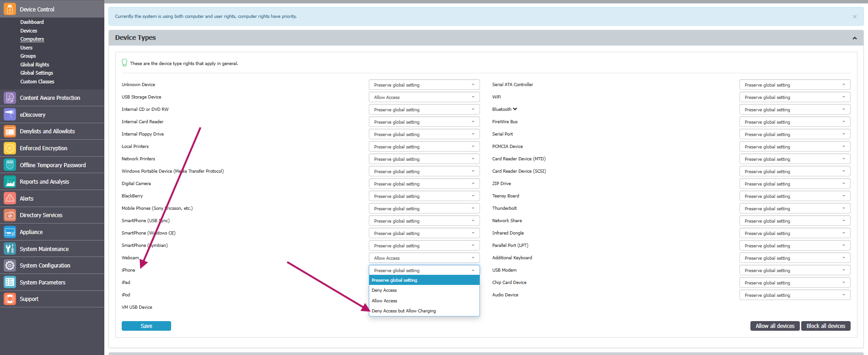Screen dimensions: 868x355
Task: Collapse the Device Types panel
Action: pyautogui.click(x=855, y=38)
